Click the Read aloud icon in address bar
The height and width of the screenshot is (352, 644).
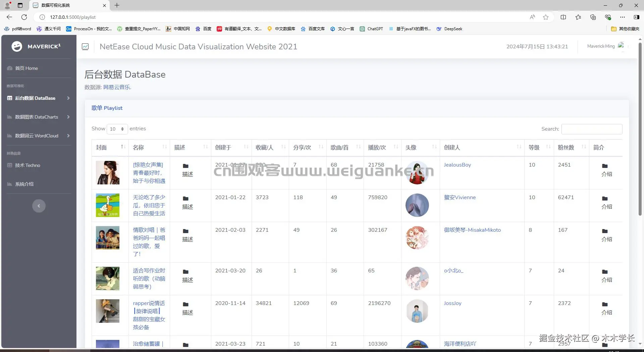tap(532, 17)
